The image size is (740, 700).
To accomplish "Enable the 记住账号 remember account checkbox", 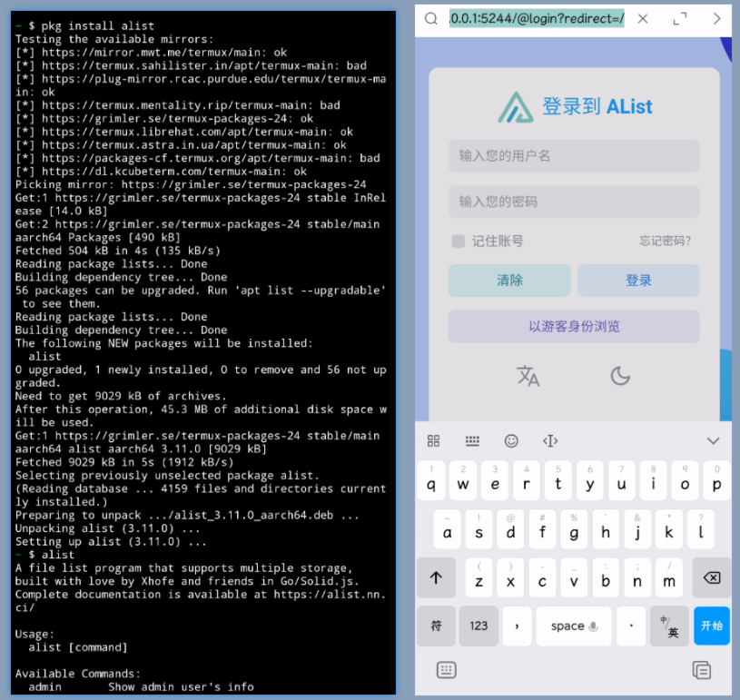I will [x=459, y=242].
